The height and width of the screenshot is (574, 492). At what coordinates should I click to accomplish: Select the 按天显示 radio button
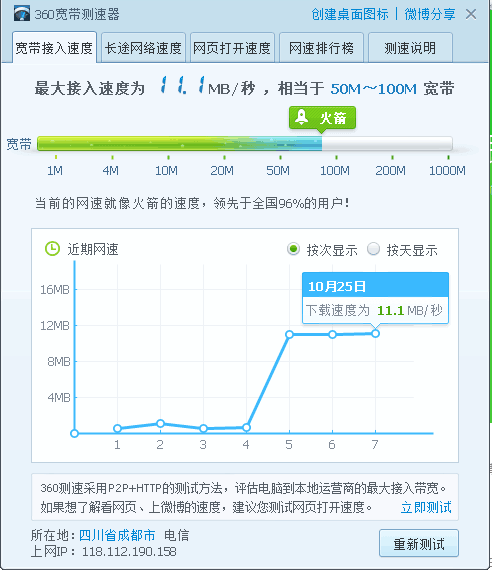click(x=373, y=249)
